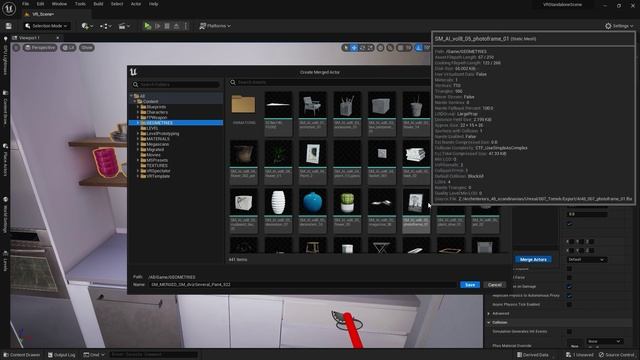
Task: Open the Perspective view mode dropdown
Action: tap(40, 48)
